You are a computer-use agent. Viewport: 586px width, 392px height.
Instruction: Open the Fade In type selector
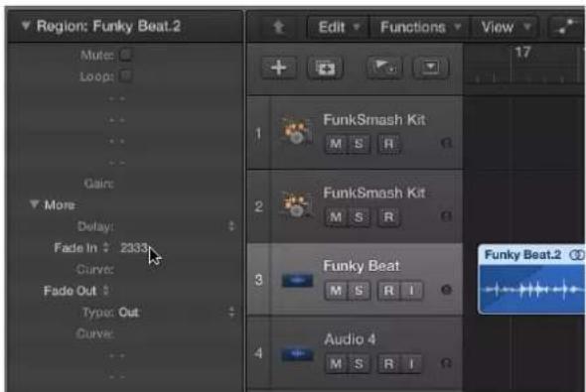(106, 247)
